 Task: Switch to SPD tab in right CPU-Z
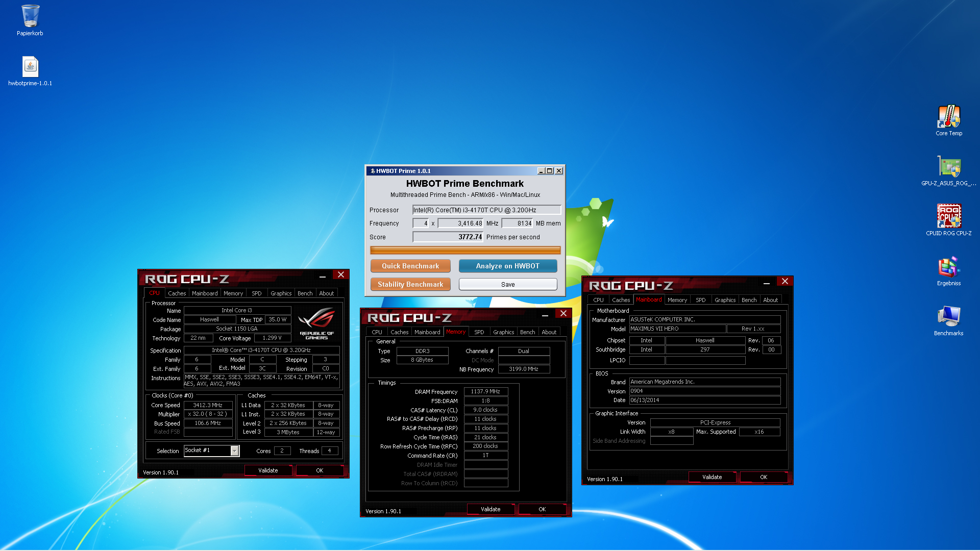pos(701,300)
